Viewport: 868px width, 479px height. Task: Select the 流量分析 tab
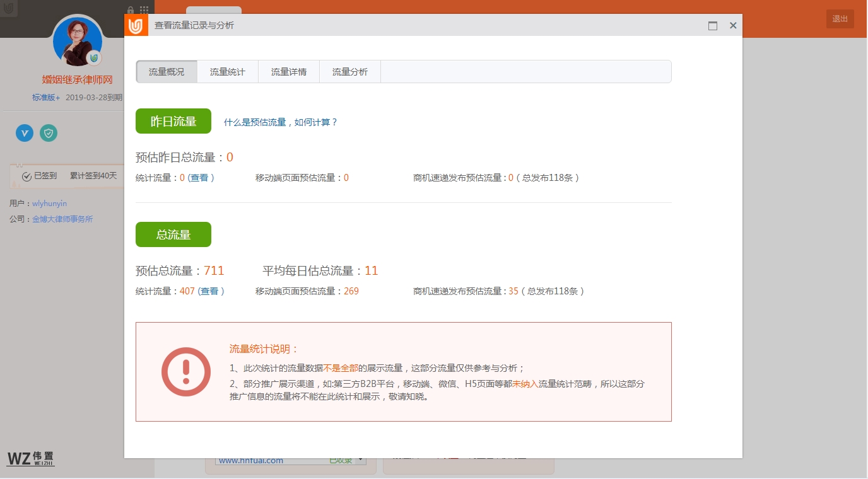pos(350,72)
